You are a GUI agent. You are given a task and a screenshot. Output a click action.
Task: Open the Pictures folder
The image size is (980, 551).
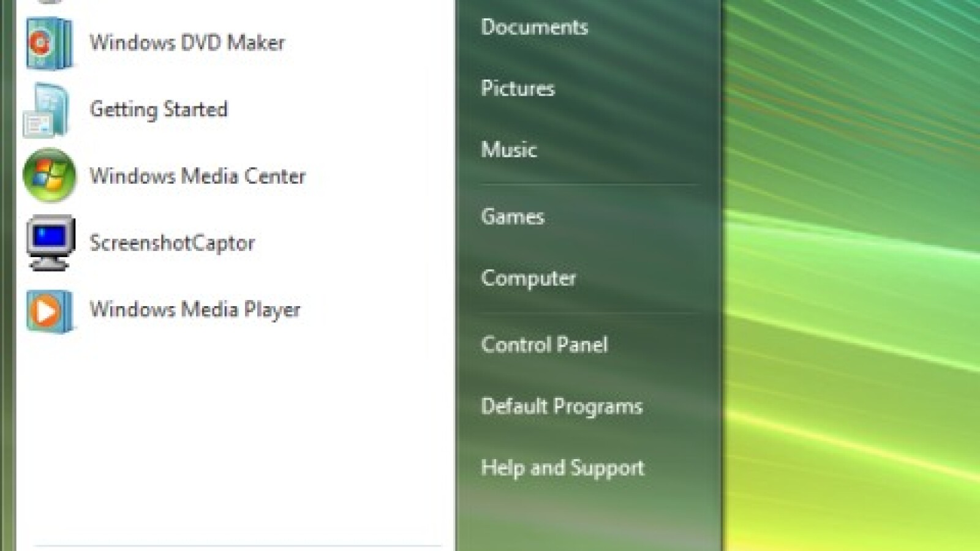point(518,89)
